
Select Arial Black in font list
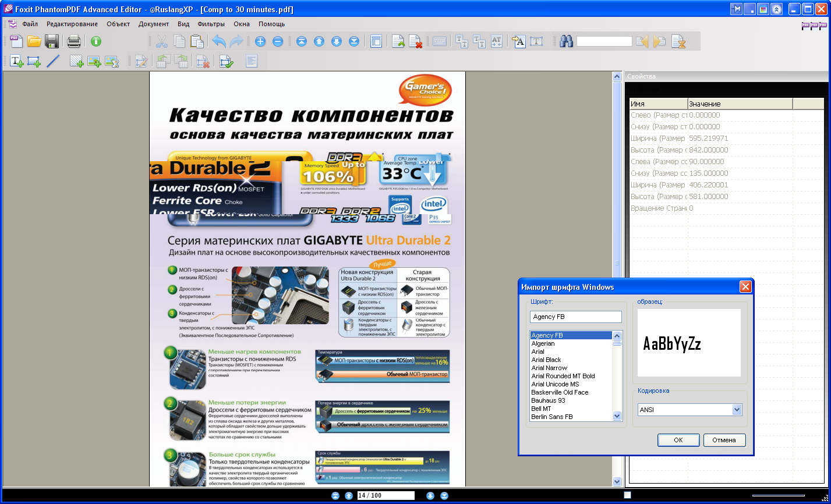click(546, 360)
